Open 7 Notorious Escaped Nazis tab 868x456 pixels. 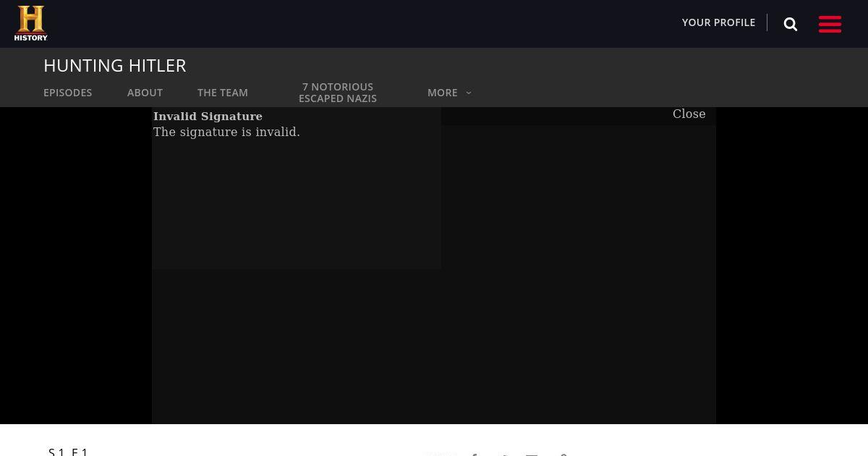pos(338,93)
